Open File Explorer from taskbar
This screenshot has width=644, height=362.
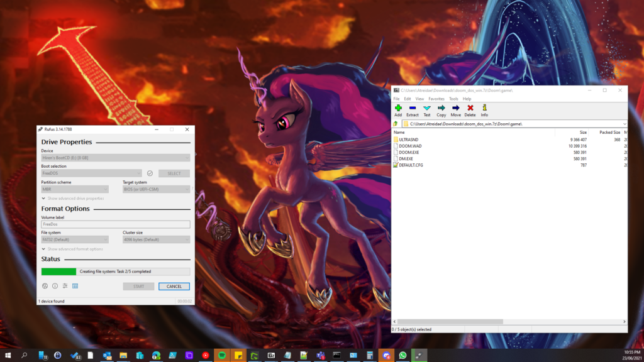[x=123, y=356]
